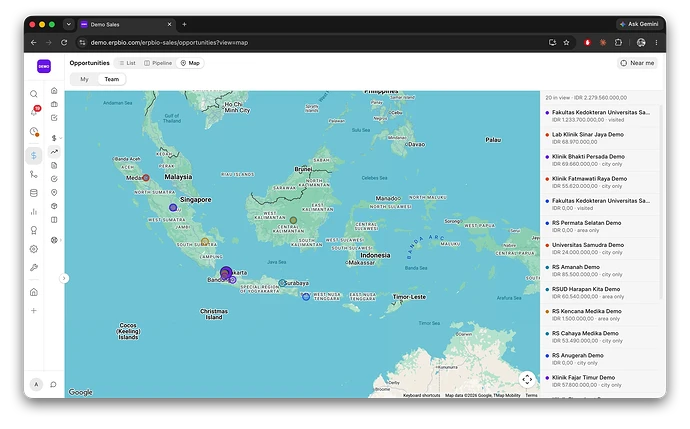
Task: Expand the collapsed sidebar chevron handle
Action: pos(64,278)
